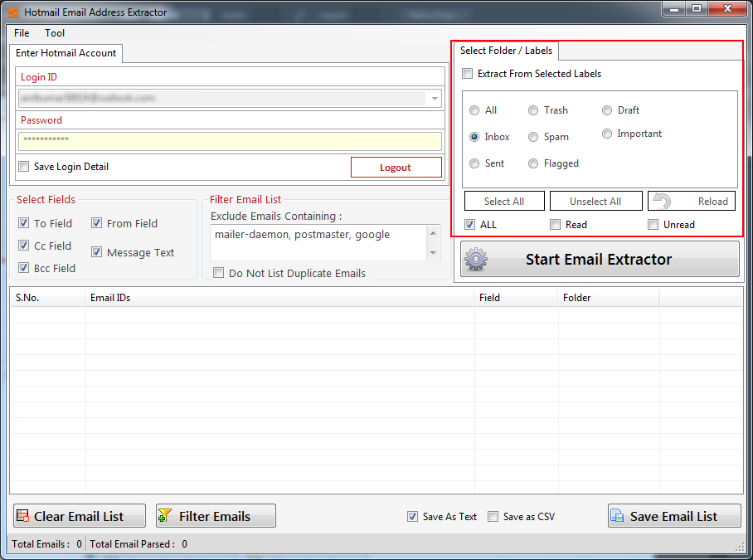This screenshot has height=560, width=753.
Task: Click the Total Emails status text
Action: 46,543
